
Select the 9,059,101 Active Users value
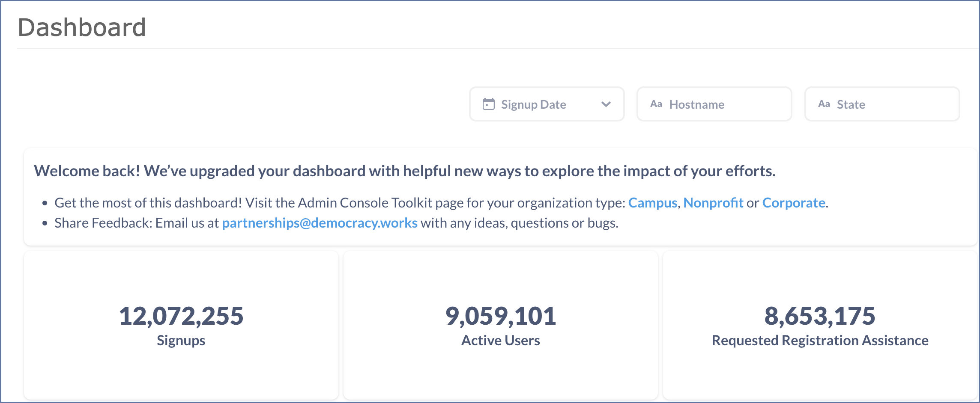coord(500,315)
